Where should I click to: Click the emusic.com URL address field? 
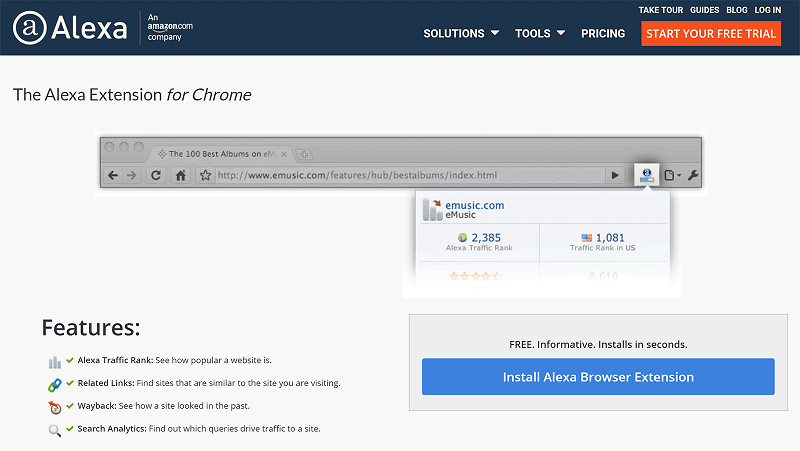coord(409,176)
